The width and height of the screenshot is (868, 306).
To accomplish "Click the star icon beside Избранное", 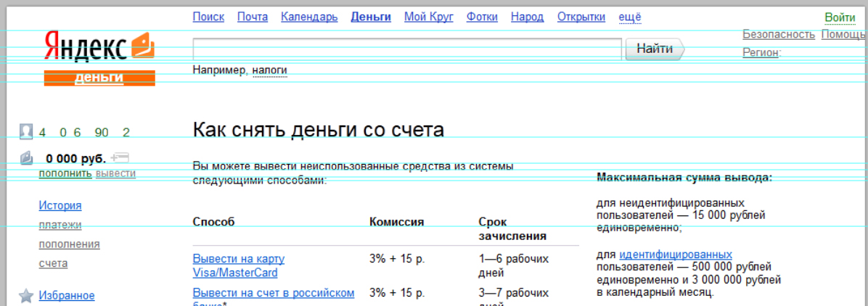I will click(x=26, y=296).
